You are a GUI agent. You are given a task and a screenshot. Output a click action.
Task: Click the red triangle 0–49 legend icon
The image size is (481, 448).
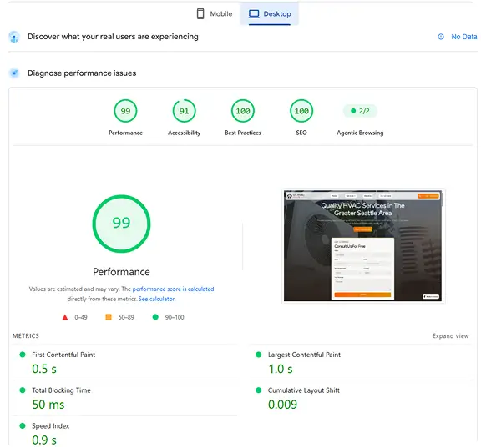point(65,317)
